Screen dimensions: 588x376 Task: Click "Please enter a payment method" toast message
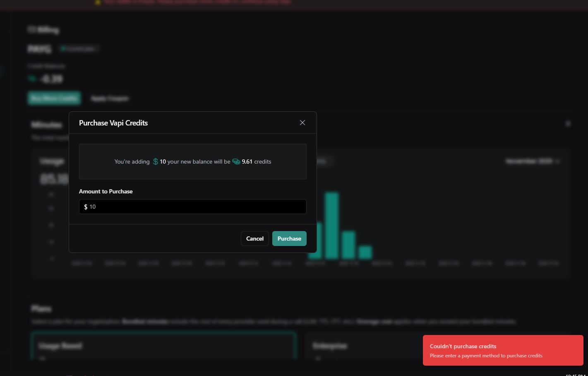486,356
